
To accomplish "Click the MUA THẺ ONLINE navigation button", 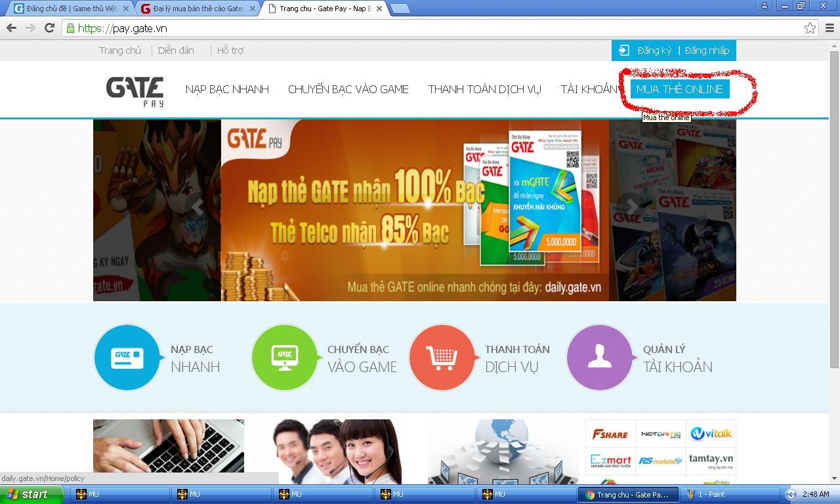I will coord(680,89).
